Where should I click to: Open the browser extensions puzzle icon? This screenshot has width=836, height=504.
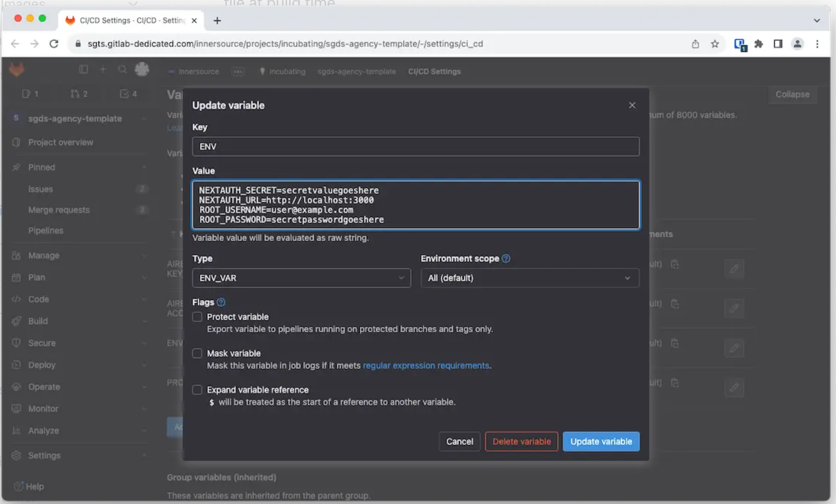[758, 44]
